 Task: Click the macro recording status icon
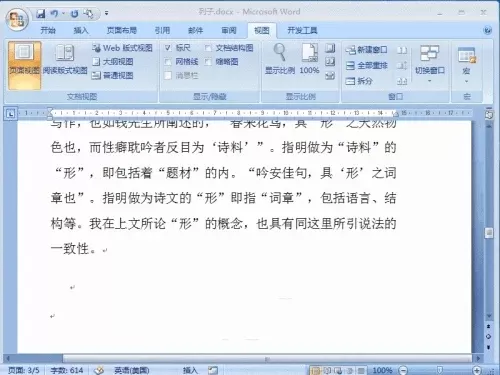pyautogui.click(x=213, y=370)
